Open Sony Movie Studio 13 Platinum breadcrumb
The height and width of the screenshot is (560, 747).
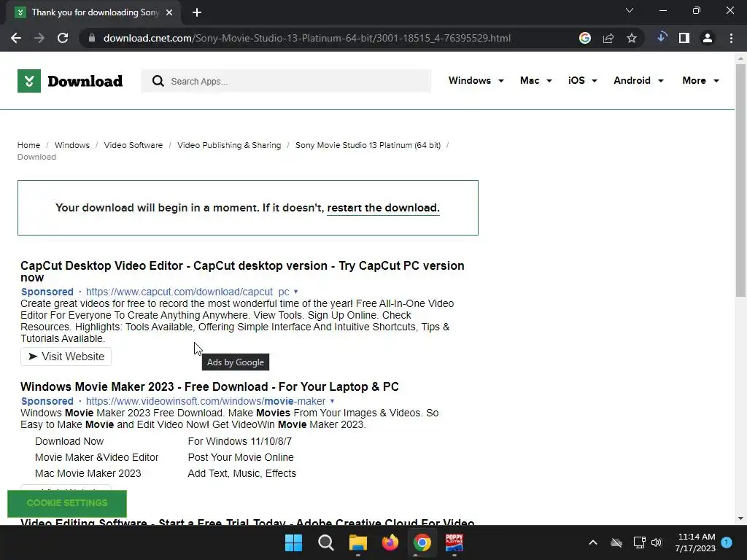tap(368, 145)
